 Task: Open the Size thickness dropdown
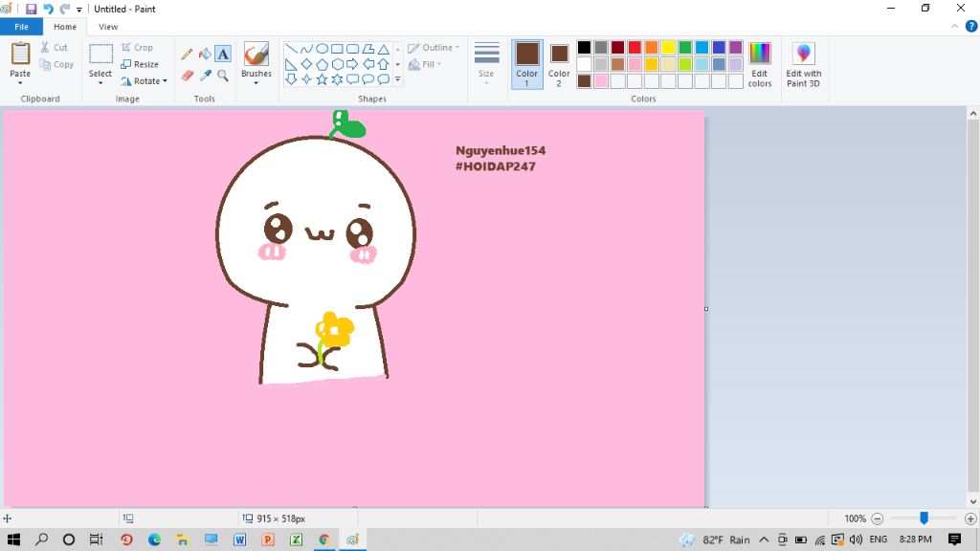486,64
